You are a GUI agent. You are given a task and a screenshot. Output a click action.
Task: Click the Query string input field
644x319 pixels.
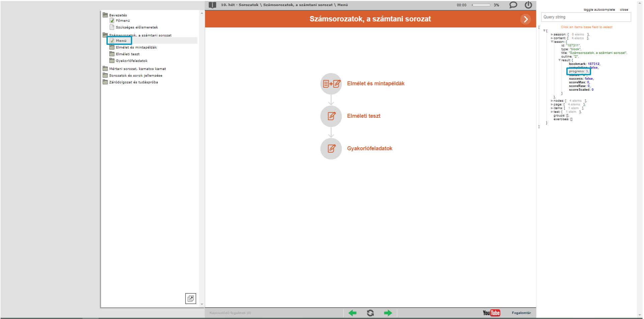tap(585, 17)
